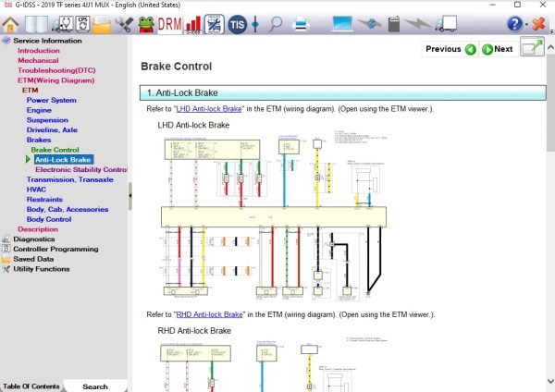Collapse sidebar using the splitter arrow handle
The width and height of the screenshot is (555, 392).
click(130, 195)
